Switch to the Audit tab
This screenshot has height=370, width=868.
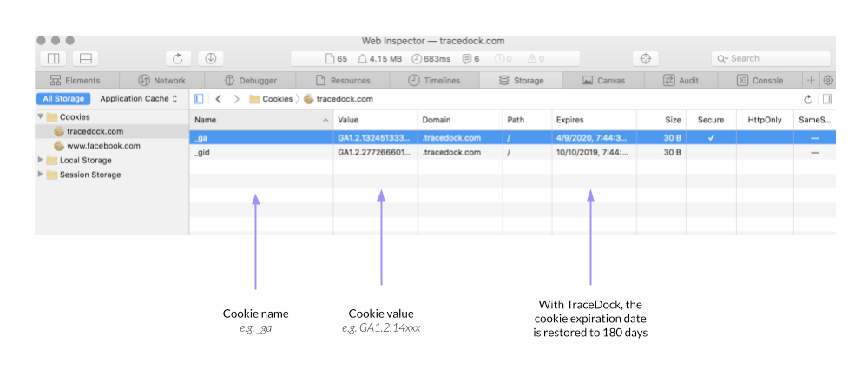pyautogui.click(x=681, y=80)
